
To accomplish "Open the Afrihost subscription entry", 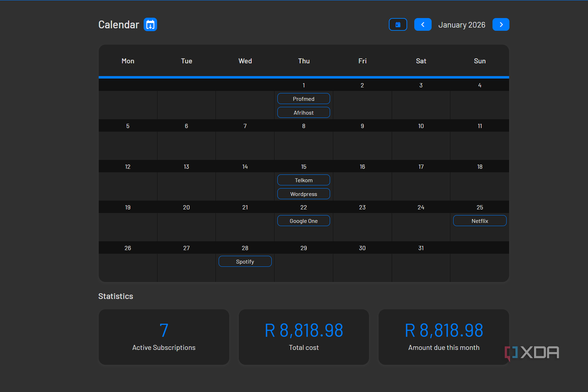I will point(304,112).
